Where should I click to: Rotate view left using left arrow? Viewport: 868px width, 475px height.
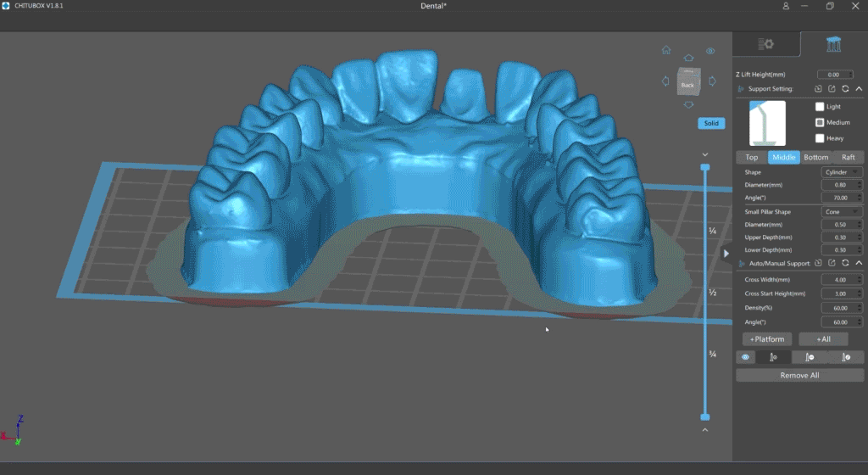click(665, 81)
